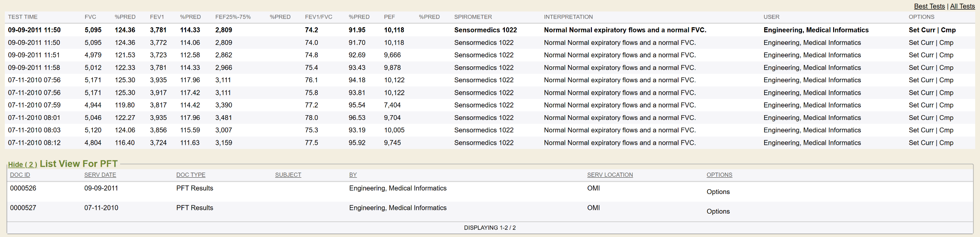
Task: Sort list by SUBJECT column header
Action: [288, 175]
